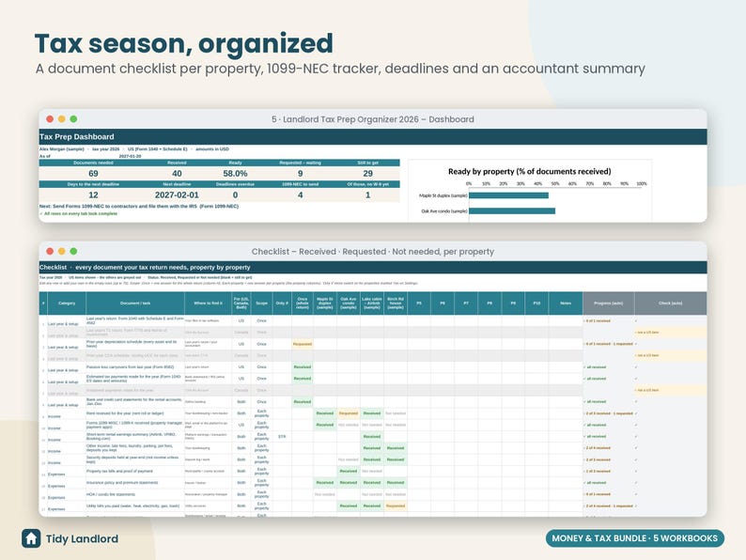This screenshot has height=560, width=746.
Task: Click the Notes column header
Action: point(566,303)
